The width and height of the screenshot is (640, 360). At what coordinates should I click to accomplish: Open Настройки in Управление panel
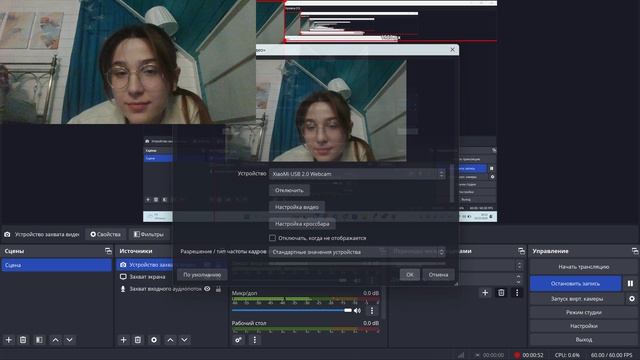pos(584,326)
